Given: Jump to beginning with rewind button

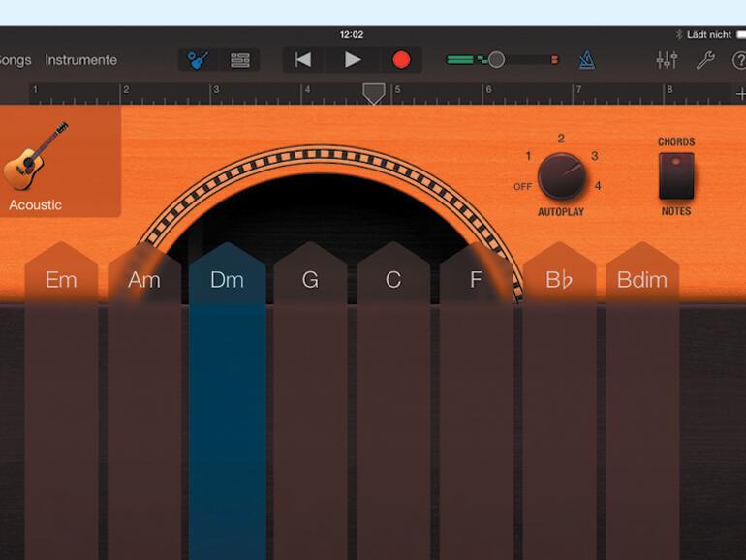Looking at the screenshot, I should [x=303, y=60].
